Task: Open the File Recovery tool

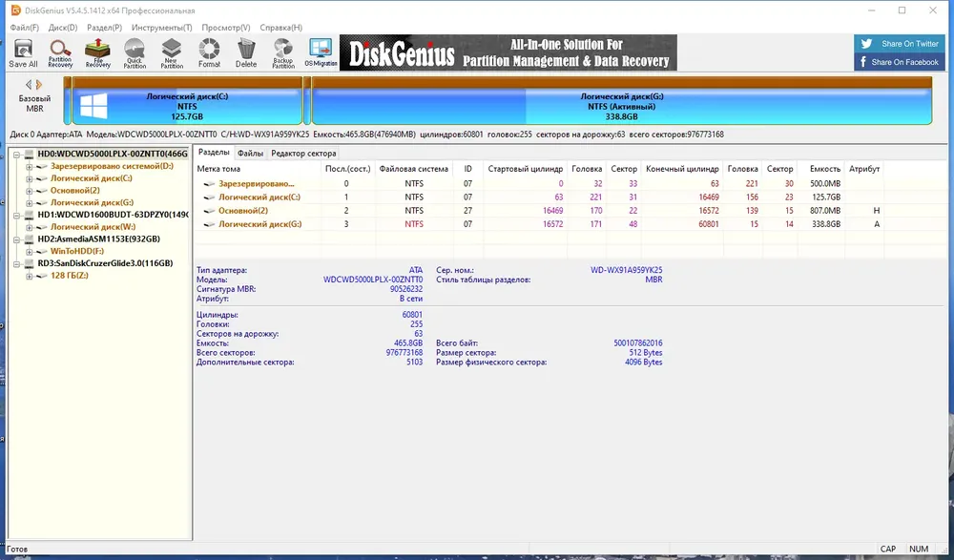Action: pos(97,53)
